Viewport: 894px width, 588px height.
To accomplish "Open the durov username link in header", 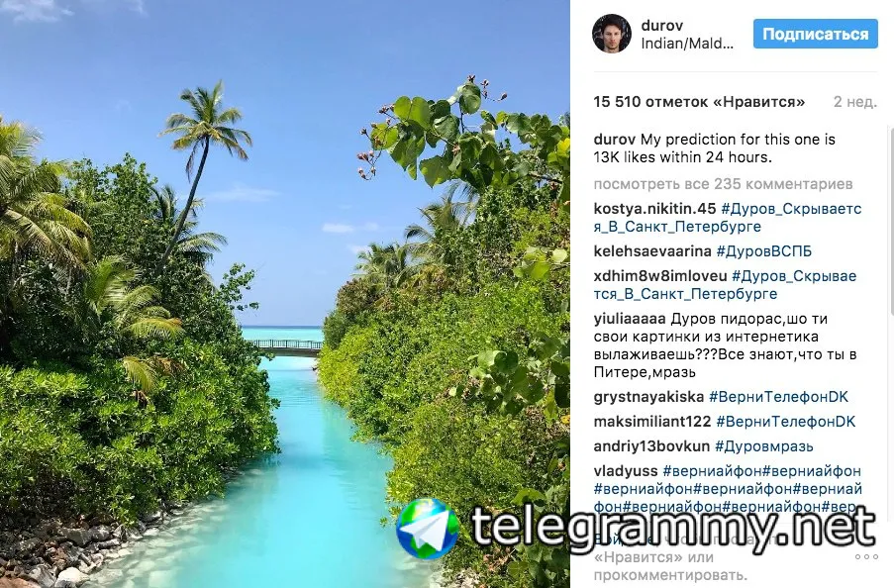I will [x=662, y=25].
